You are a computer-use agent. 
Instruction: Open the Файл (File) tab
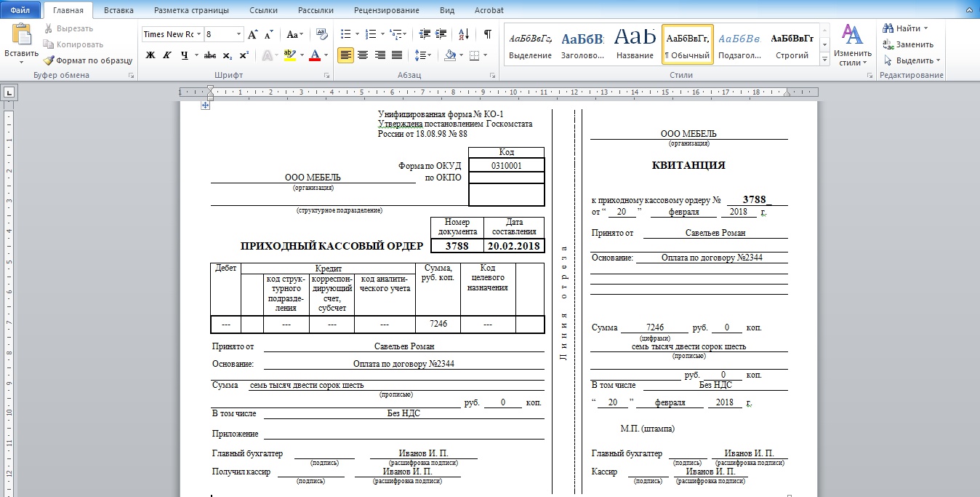(20, 10)
